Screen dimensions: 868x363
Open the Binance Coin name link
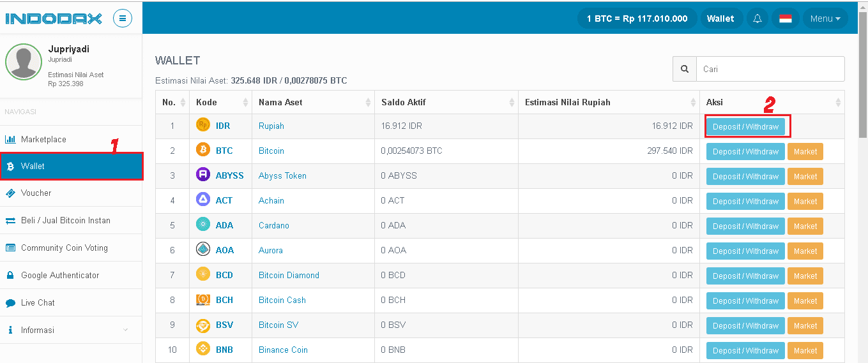coord(283,350)
